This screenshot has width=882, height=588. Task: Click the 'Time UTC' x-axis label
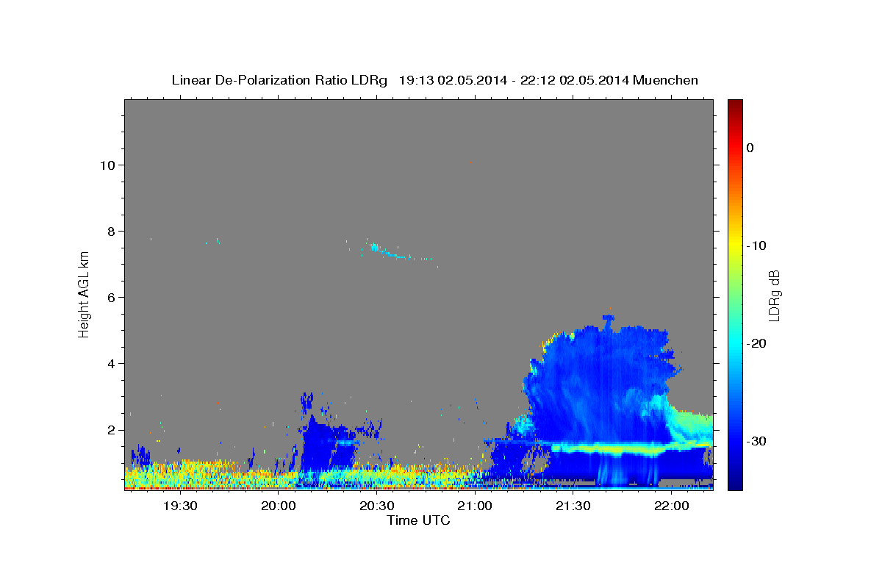click(x=418, y=520)
